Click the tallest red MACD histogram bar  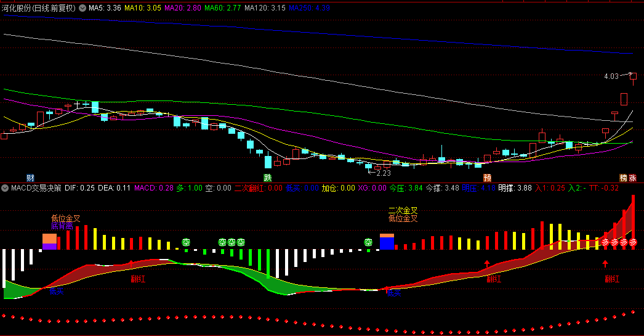pos(633,222)
